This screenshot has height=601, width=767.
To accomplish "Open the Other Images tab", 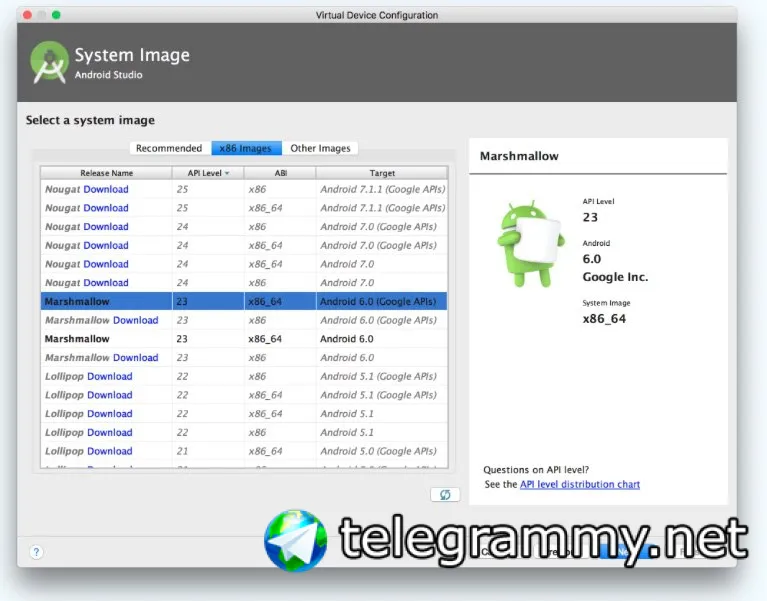I will 320,148.
